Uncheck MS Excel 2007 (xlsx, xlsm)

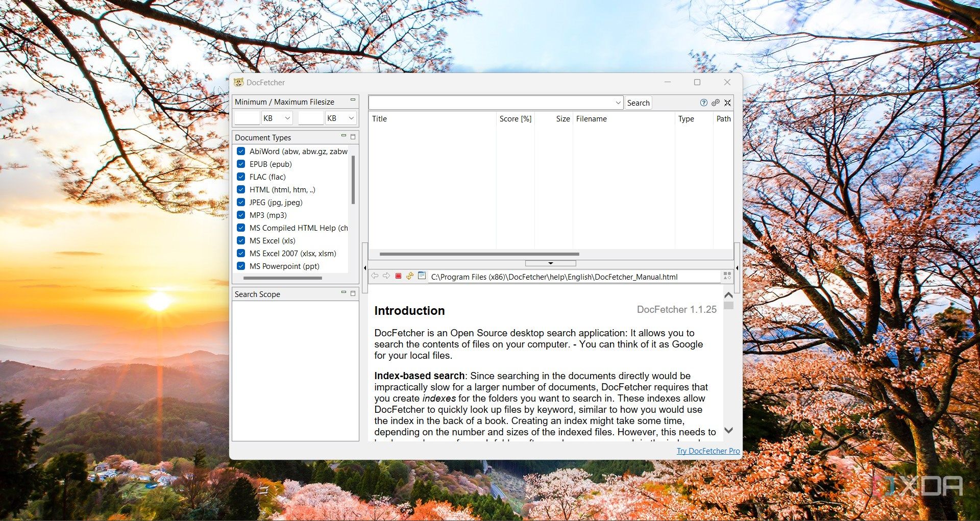[x=241, y=253]
